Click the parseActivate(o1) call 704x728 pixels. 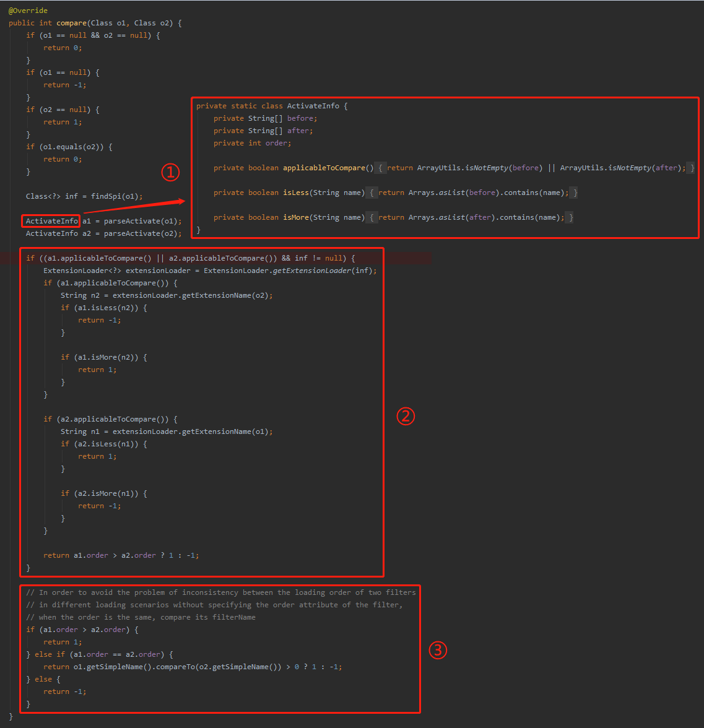141,221
